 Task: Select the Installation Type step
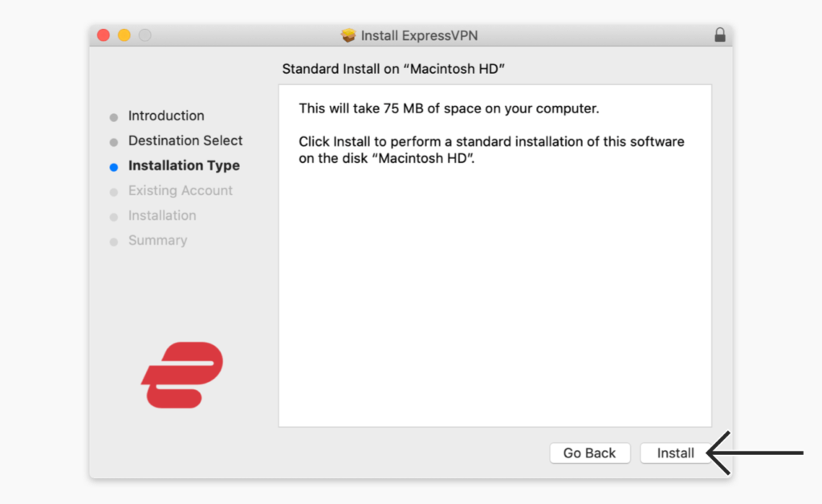coord(184,165)
